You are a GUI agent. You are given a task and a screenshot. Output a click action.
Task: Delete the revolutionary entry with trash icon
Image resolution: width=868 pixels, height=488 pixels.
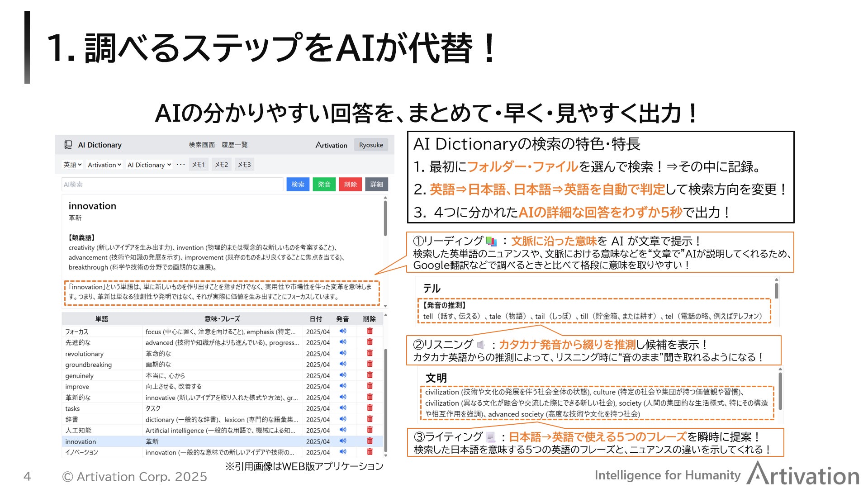(x=370, y=353)
